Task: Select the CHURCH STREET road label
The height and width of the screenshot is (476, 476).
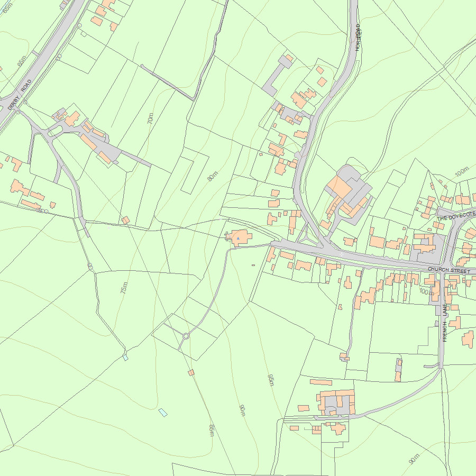Action: click(448, 270)
